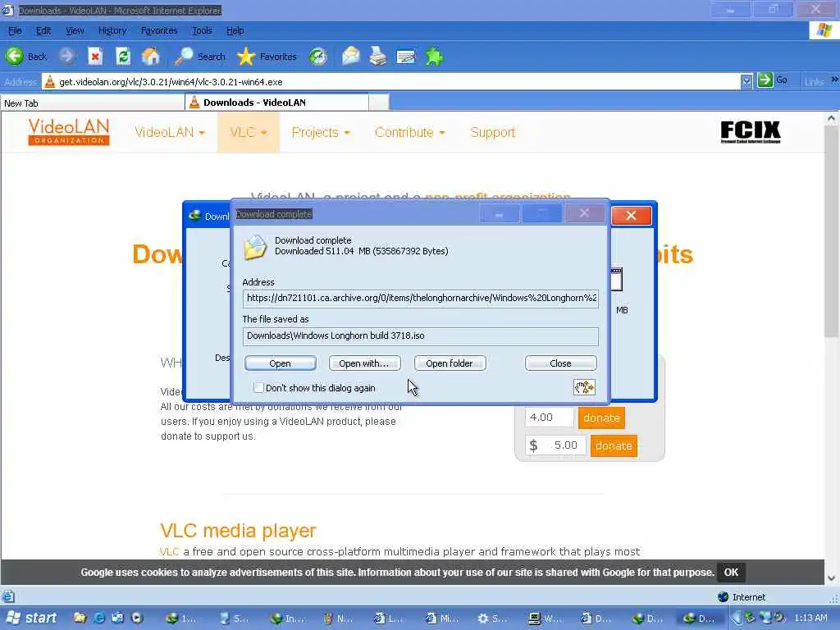
Task: Click the VLC cone icon in the address bar
Action: [x=50, y=81]
